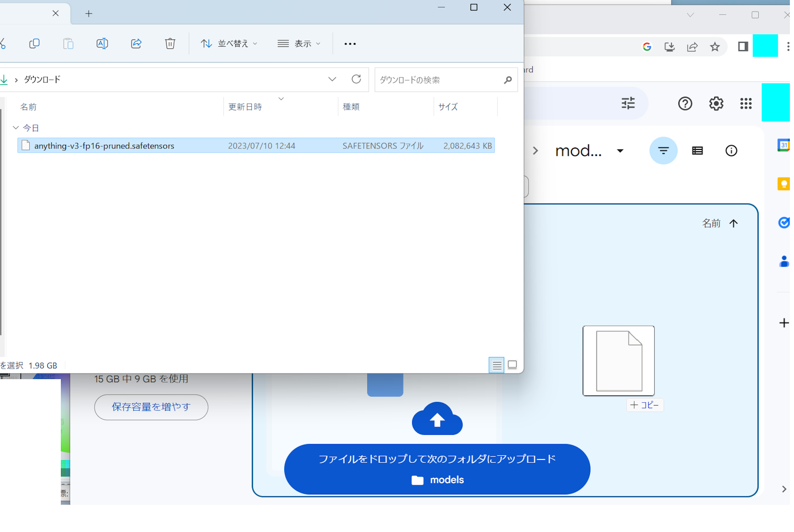
Task: Open Google Drive settings gear
Action: click(716, 104)
